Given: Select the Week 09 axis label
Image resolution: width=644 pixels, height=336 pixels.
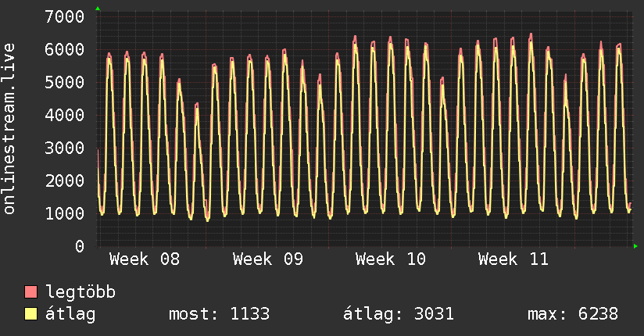Looking at the screenshot, I should (x=267, y=259).
